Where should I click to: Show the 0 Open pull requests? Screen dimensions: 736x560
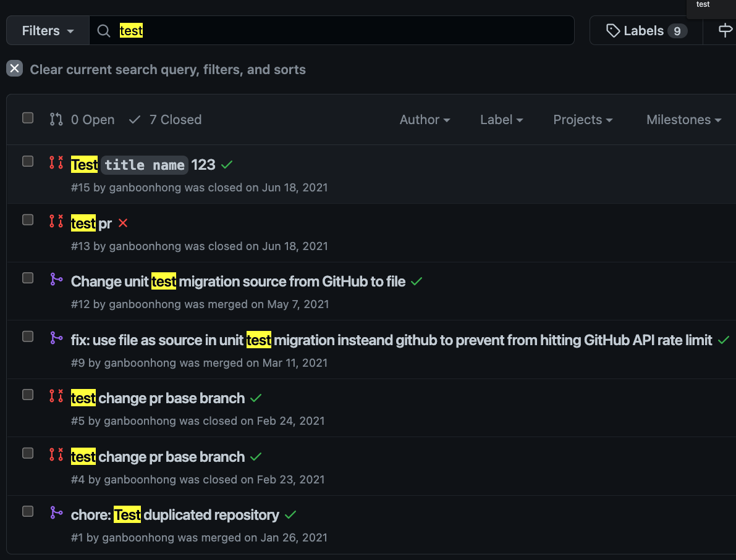click(82, 120)
